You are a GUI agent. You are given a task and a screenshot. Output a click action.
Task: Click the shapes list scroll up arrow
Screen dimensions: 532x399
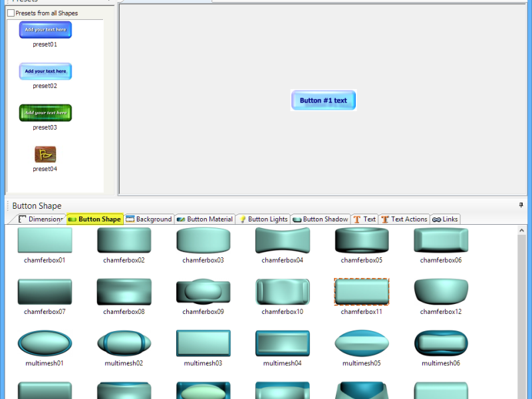(522, 230)
